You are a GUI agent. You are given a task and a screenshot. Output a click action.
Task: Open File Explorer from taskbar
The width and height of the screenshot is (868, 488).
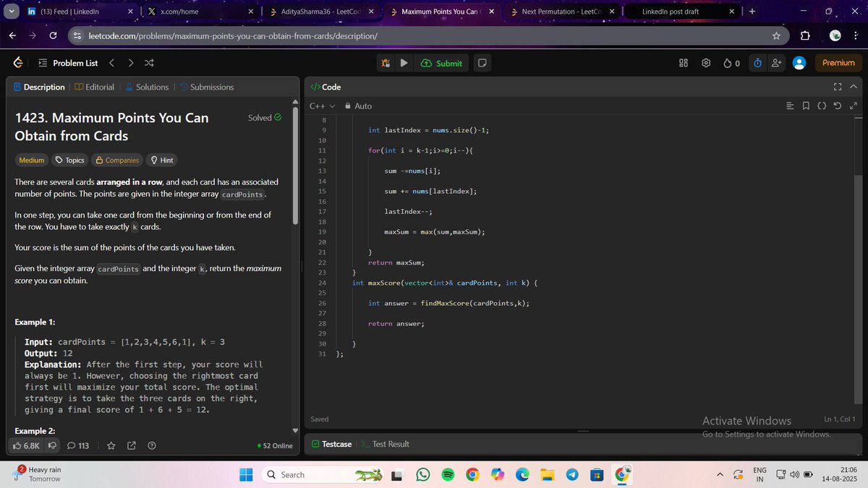click(547, 475)
